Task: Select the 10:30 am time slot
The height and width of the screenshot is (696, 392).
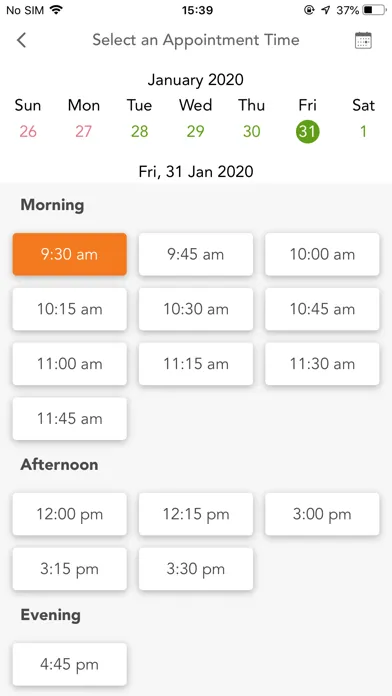Action: tap(196, 309)
